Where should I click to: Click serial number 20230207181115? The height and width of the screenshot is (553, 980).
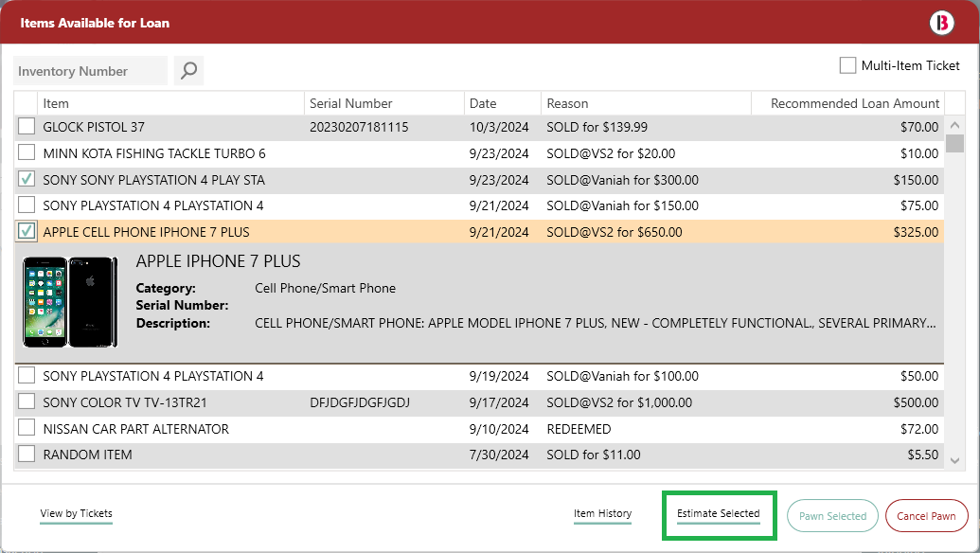(360, 127)
